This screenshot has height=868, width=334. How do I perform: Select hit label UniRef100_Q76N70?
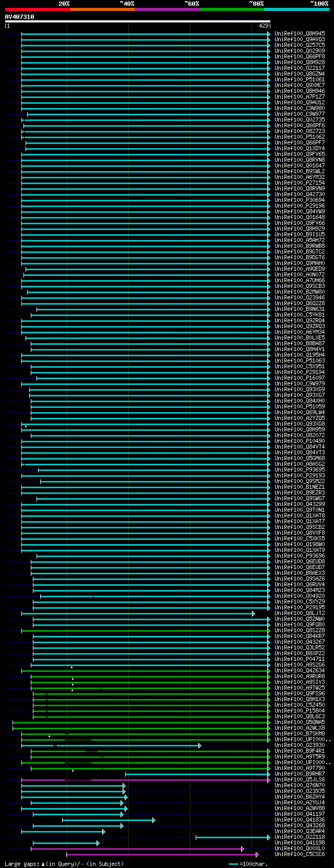tap(300, 785)
